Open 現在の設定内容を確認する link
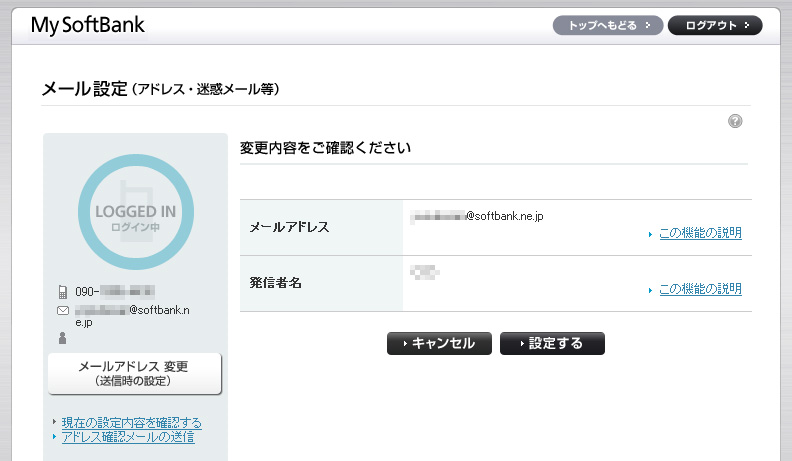The image size is (792, 461). 131,422
